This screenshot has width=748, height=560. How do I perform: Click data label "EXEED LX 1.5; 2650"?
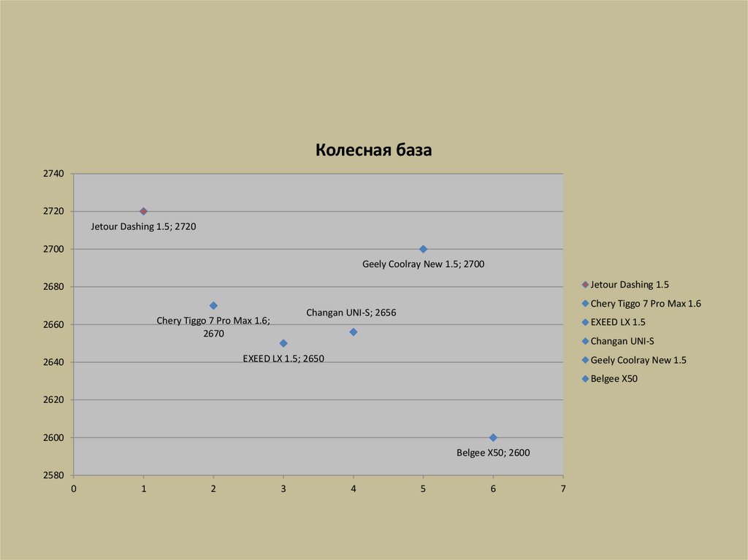tap(283, 358)
